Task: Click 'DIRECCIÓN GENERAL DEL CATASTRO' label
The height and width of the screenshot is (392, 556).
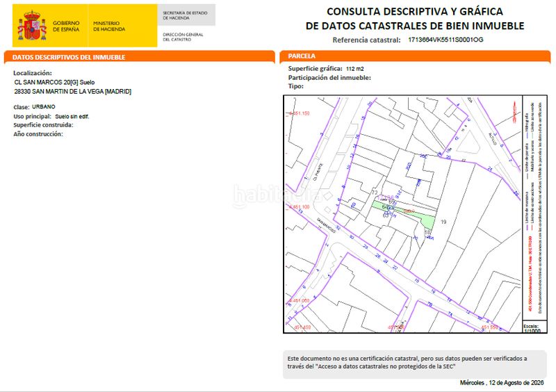Action: 183,37
